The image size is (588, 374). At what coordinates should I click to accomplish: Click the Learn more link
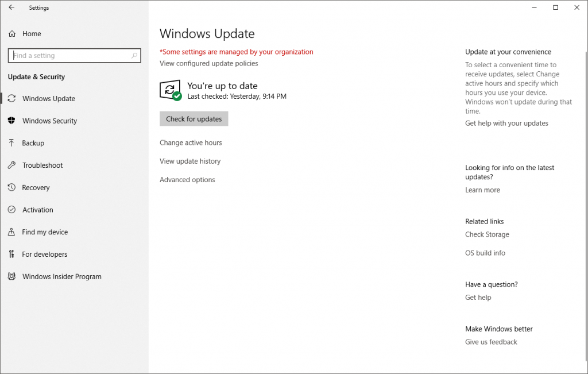point(482,190)
